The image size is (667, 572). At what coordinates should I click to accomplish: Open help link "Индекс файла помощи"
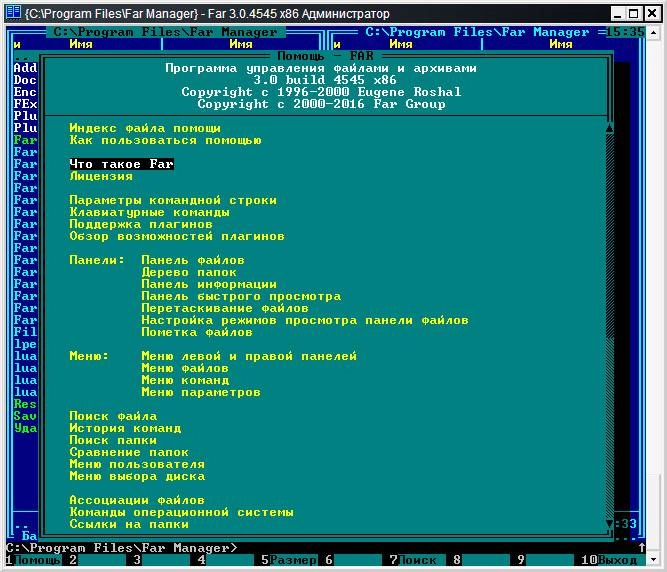coord(145,128)
